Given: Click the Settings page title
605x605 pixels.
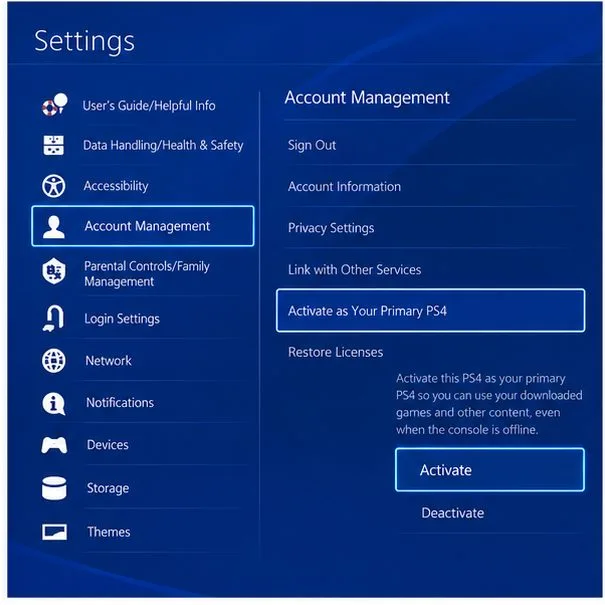Looking at the screenshot, I should [x=84, y=41].
